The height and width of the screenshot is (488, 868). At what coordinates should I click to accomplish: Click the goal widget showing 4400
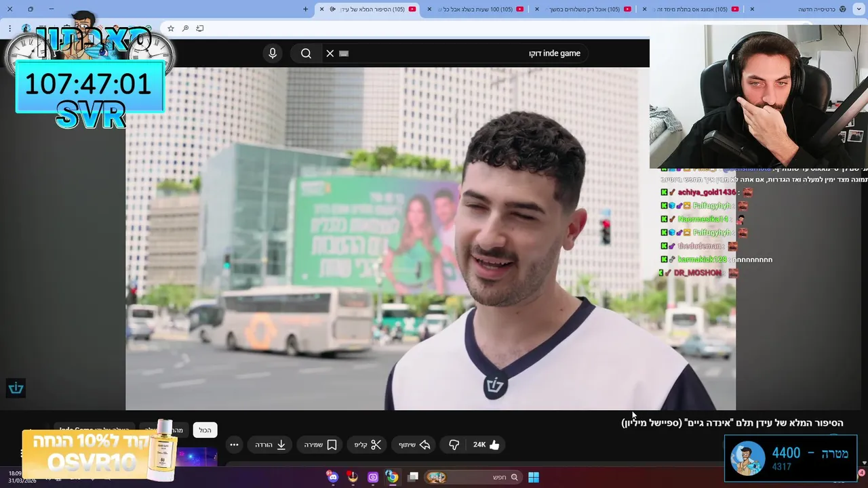pyautogui.click(x=791, y=458)
